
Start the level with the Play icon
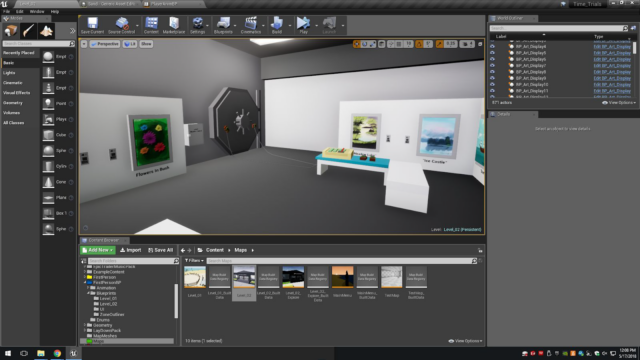(x=303, y=25)
